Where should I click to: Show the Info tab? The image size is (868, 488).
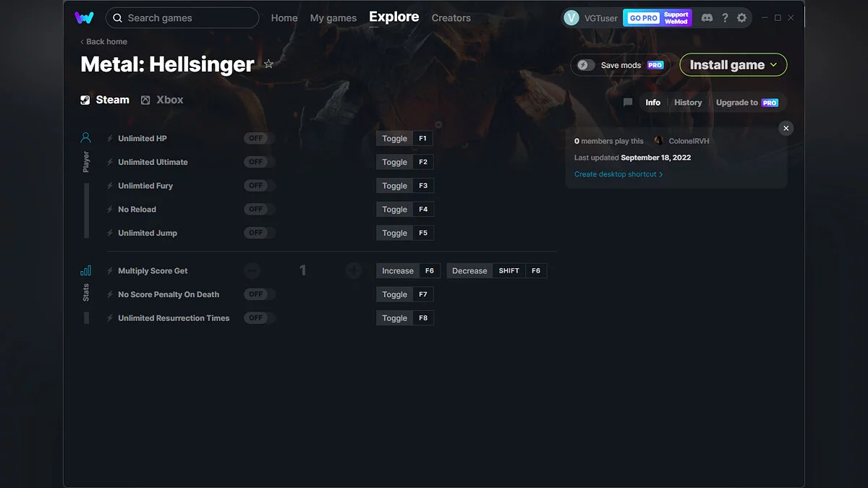coord(653,103)
